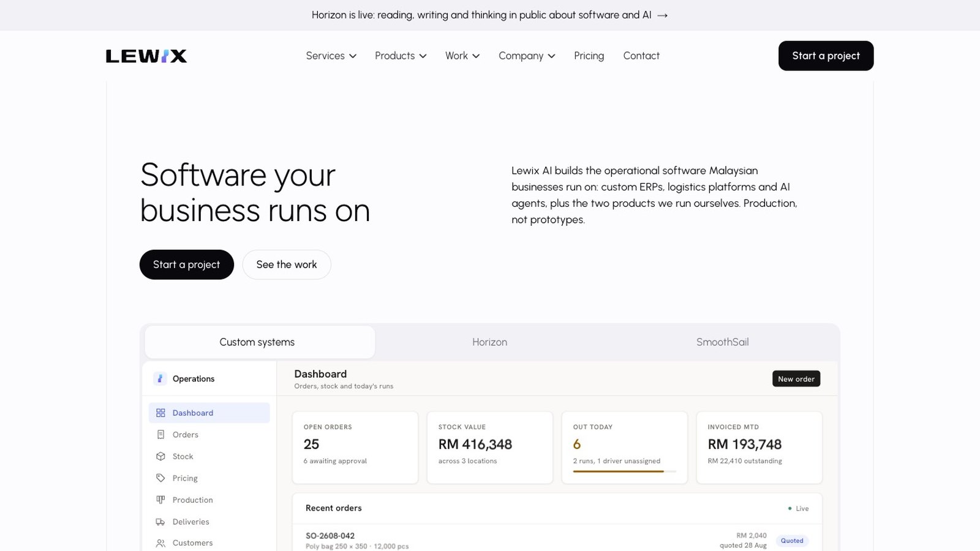This screenshot has height=551, width=980.
Task: Switch to the Custom systems tab
Action: pos(260,342)
